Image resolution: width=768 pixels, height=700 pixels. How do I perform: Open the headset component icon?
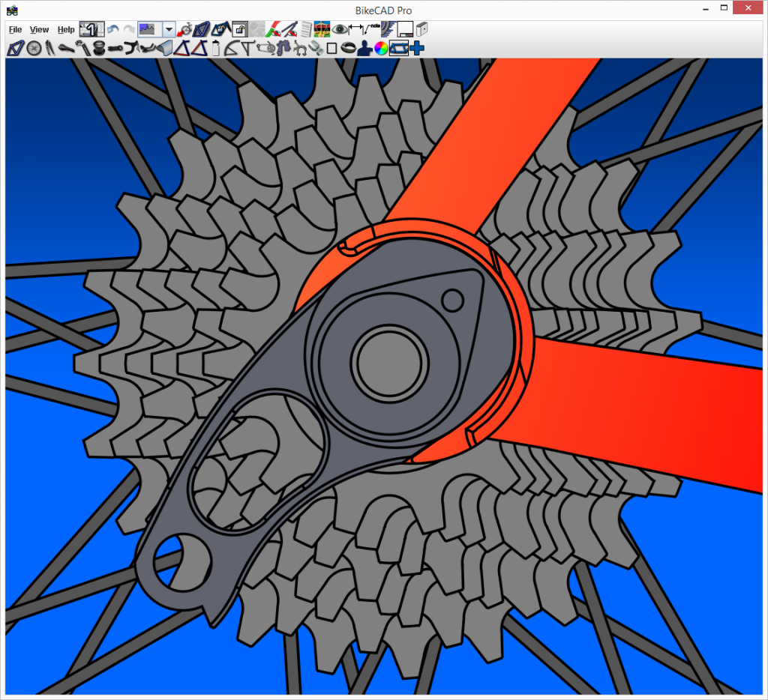(99, 49)
